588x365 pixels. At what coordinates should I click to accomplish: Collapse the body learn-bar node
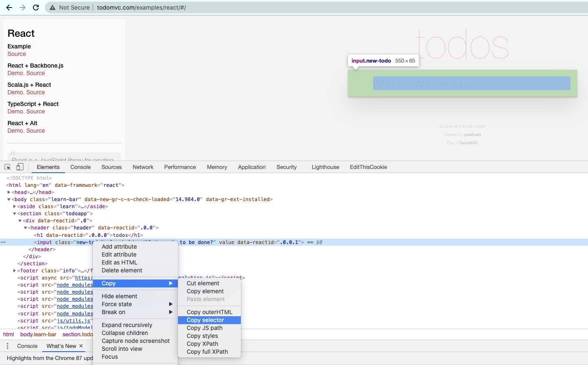(x=9, y=199)
